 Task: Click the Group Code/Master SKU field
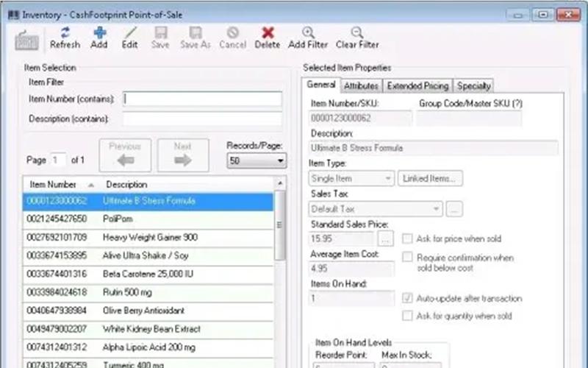[x=469, y=118]
